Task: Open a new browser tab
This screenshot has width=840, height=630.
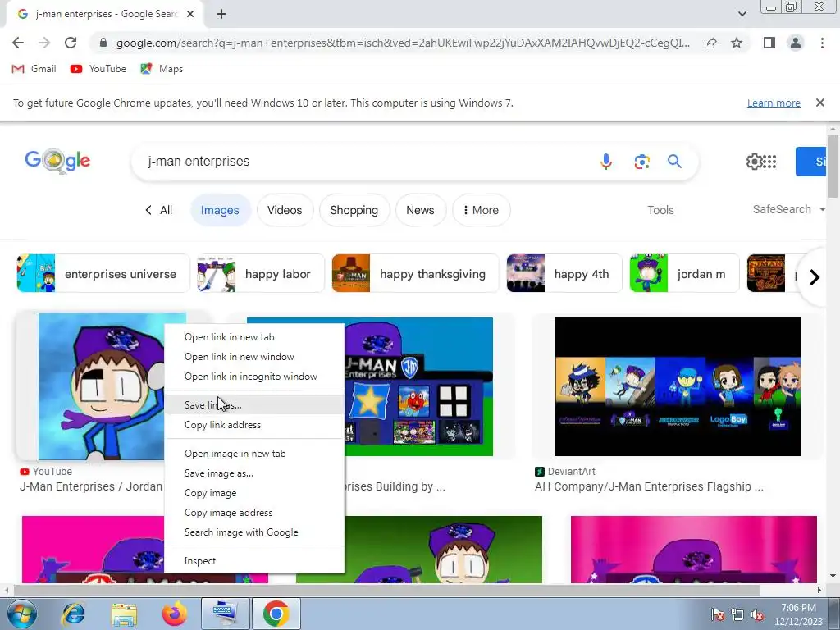Action: click(221, 15)
